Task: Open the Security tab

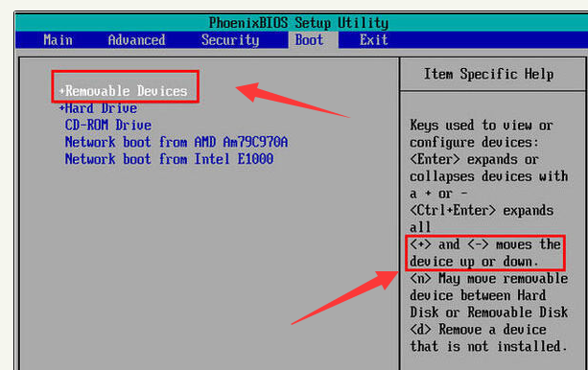Action: click(230, 39)
